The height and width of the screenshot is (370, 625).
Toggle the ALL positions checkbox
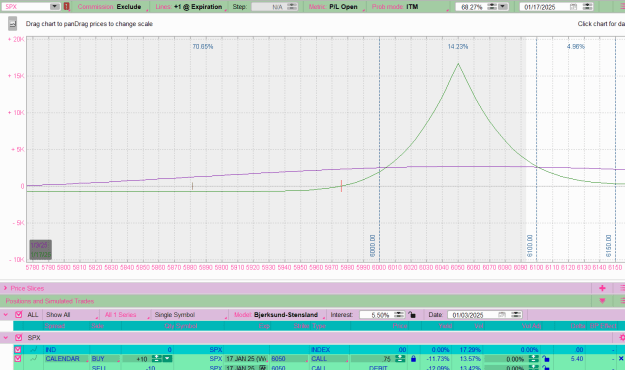click(x=18, y=315)
